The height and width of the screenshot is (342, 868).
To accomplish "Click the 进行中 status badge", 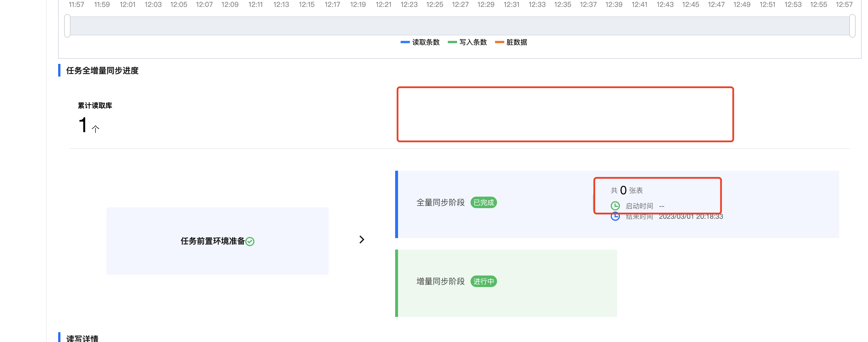I will [x=484, y=281].
